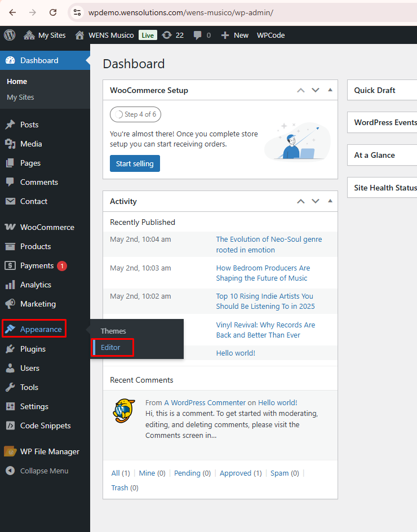Expand the At a Glance widget
Image resolution: width=417 pixels, height=532 pixels.
click(382, 155)
